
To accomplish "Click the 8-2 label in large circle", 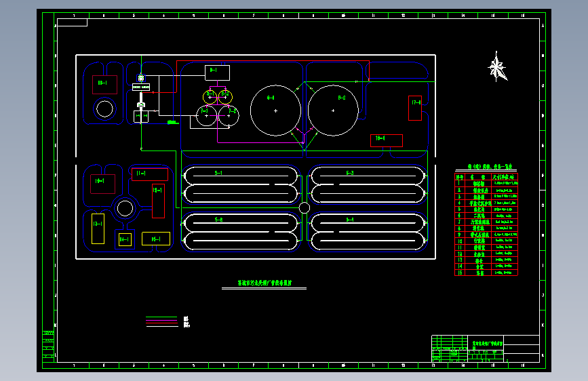I will (x=342, y=98).
